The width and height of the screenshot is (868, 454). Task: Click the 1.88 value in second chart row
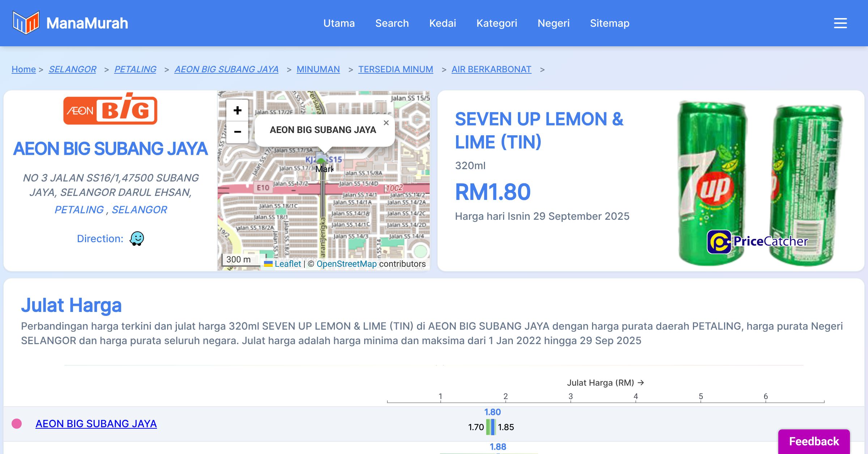[498, 447]
